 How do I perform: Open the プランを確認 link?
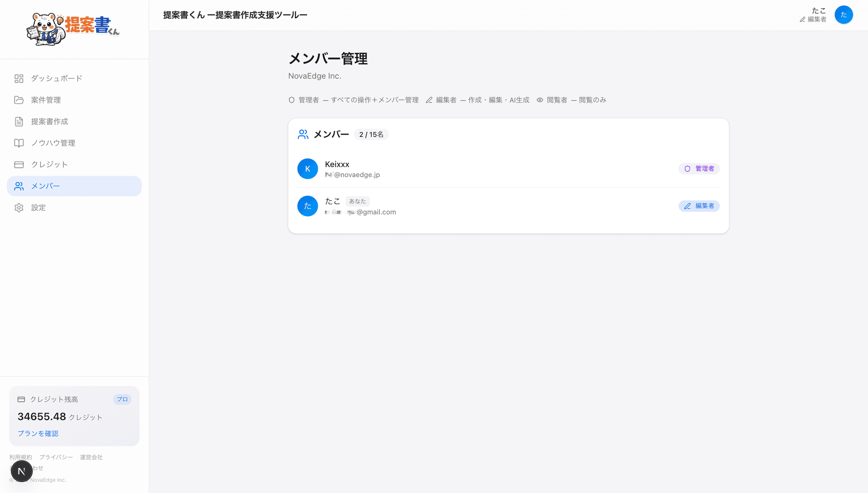click(x=38, y=433)
